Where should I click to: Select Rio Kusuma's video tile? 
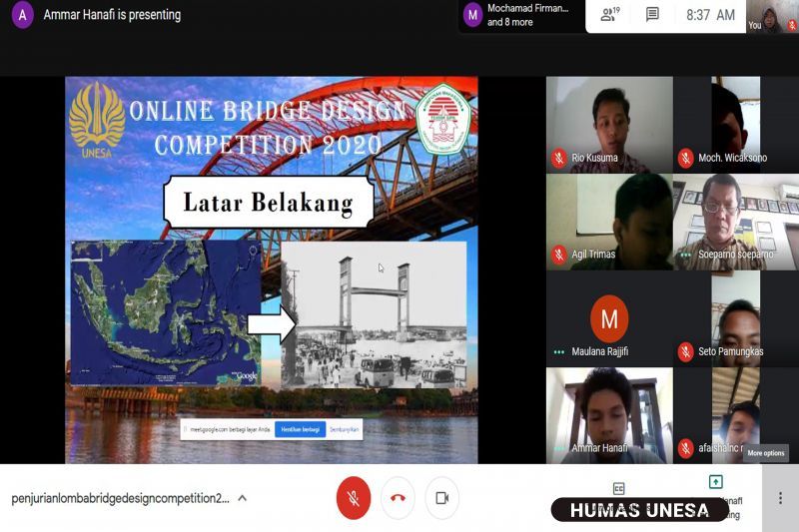[609, 125]
